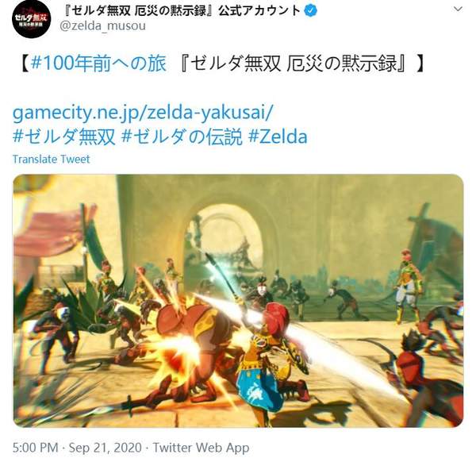Click the blue verified badge icon
Viewport: 476px width, 458px height.
click(x=310, y=11)
